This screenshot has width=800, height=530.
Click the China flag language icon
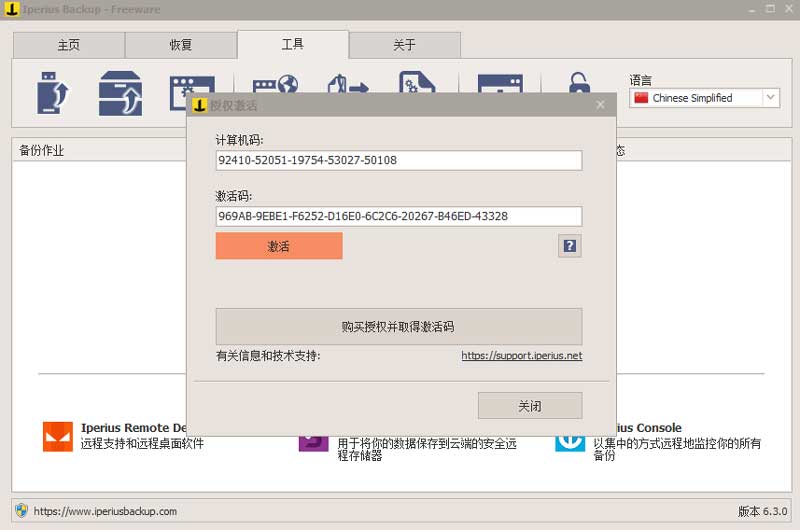pos(641,97)
